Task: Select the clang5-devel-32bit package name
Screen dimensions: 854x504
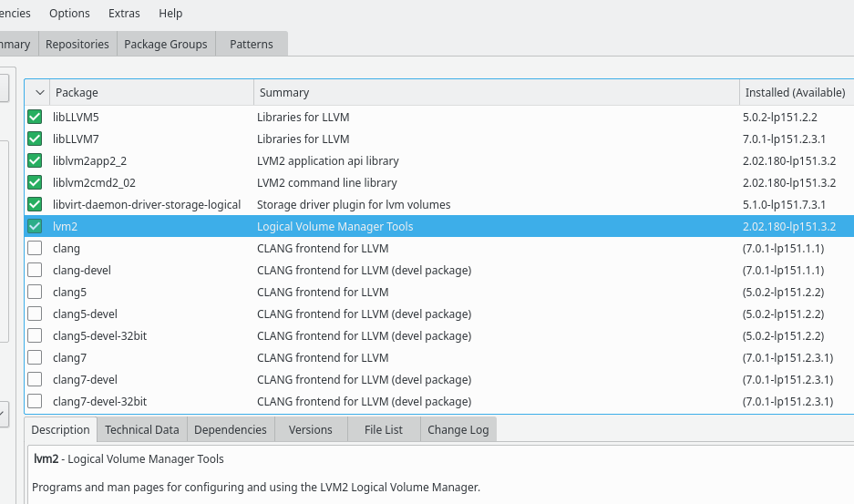Action: [99, 335]
